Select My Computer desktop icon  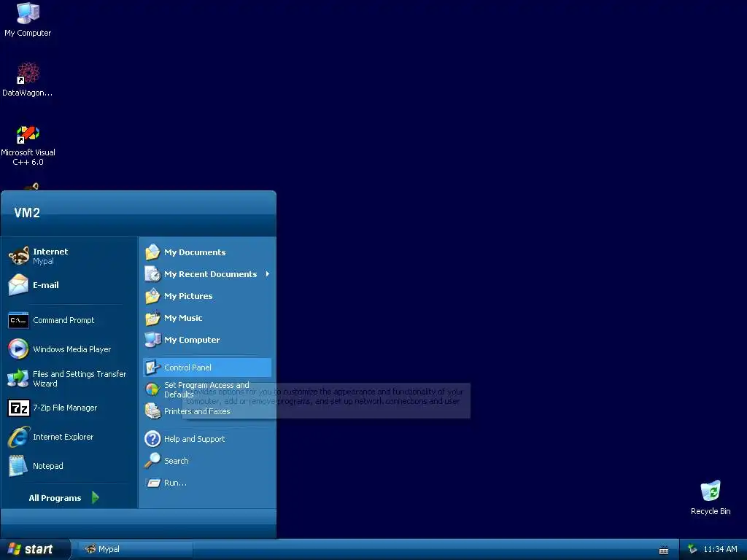point(28,20)
